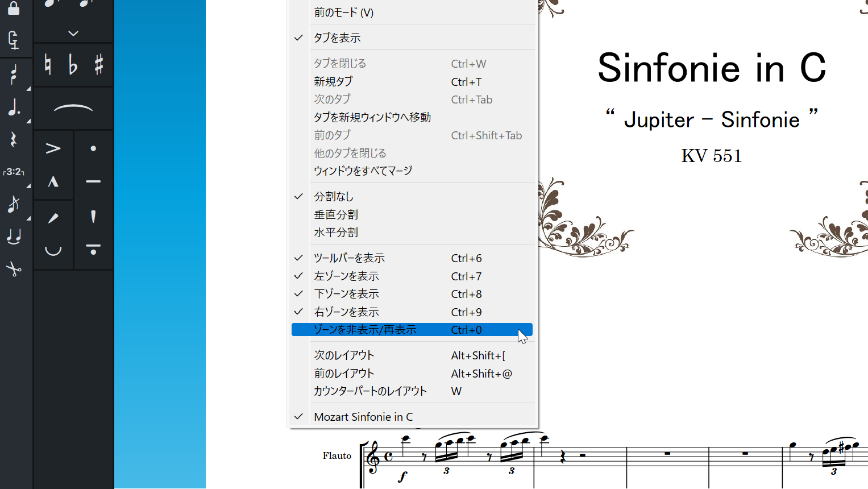Screen dimensions: 868x489
Task: Apply the staccatissimo stroke articulation
Action: coord(53,218)
